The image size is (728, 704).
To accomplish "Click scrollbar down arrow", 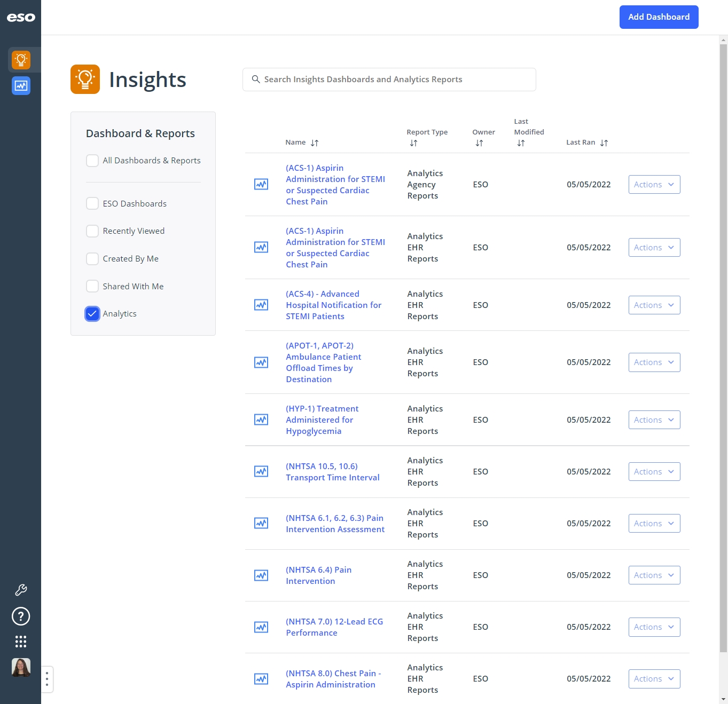I will [723, 699].
